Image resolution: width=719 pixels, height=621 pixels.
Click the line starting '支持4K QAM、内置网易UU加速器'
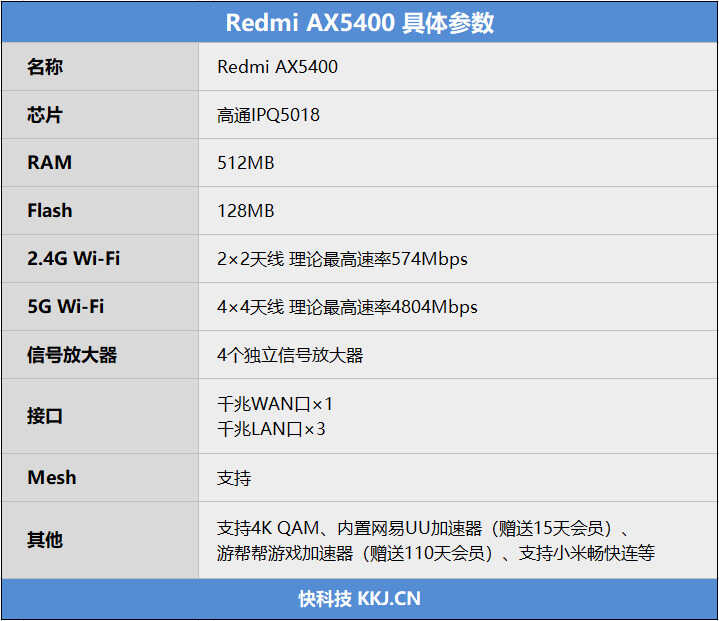[x=424, y=528]
